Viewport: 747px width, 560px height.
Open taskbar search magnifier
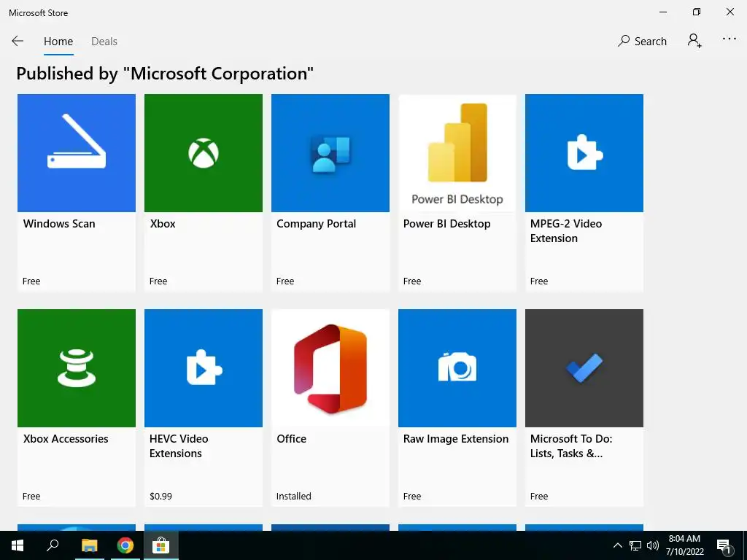(x=53, y=545)
